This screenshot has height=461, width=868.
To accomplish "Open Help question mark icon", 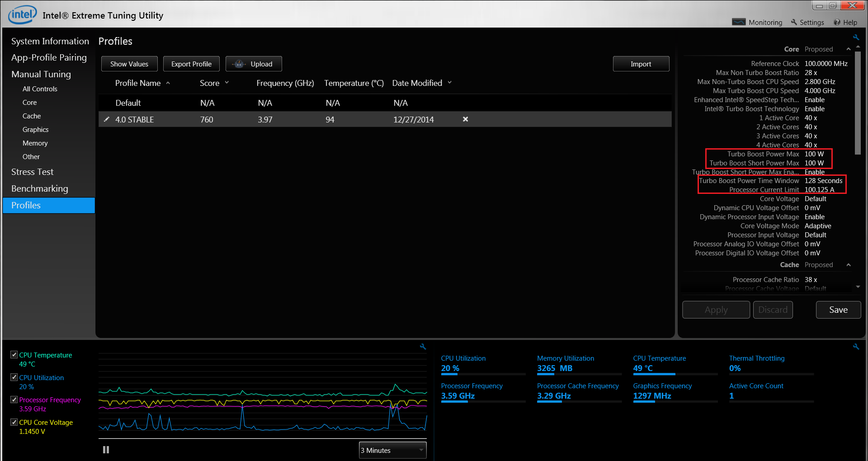I will [837, 22].
